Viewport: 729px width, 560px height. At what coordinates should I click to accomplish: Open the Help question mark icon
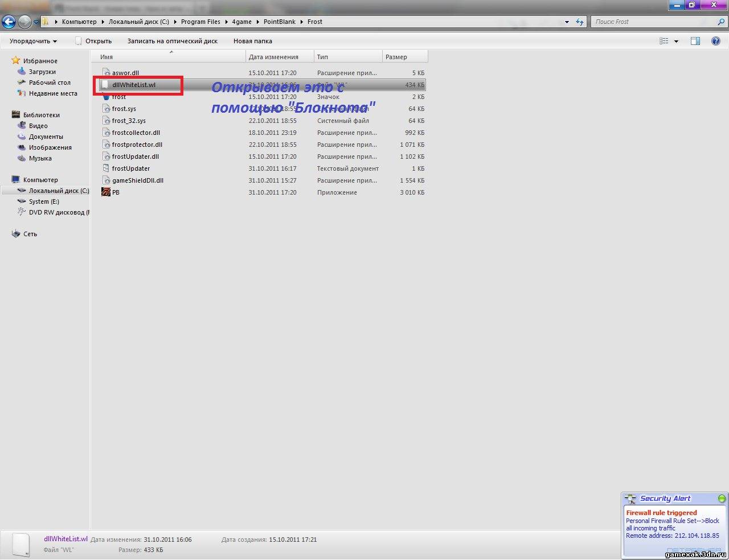(x=715, y=41)
